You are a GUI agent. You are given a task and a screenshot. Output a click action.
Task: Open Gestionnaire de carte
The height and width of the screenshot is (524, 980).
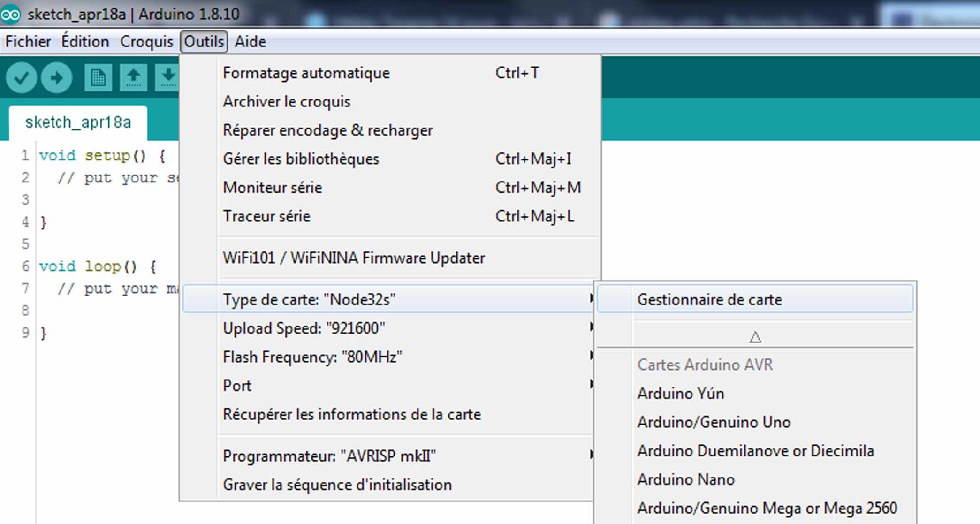709,299
